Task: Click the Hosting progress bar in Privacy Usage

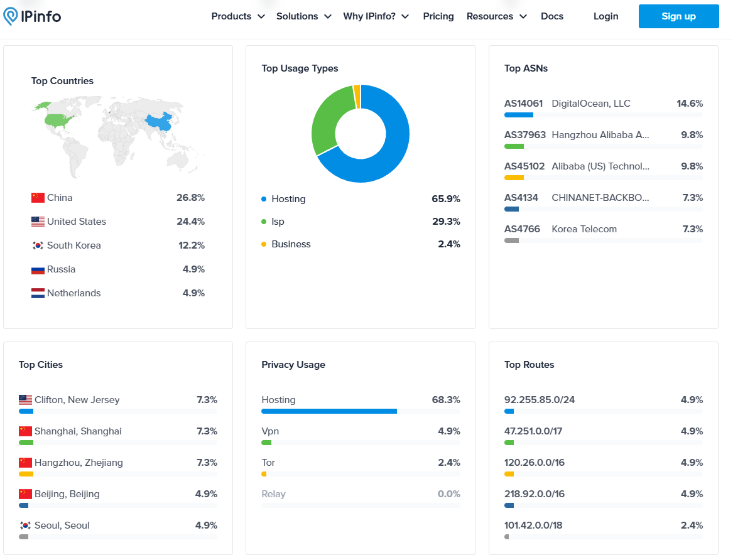Action: (x=329, y=411)
